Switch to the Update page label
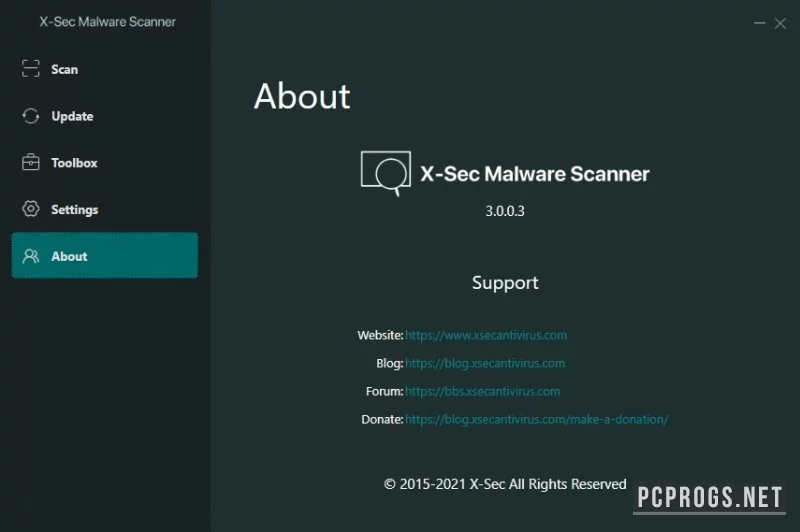This screenshot has height=532, width=800. [x=72, y=116]
